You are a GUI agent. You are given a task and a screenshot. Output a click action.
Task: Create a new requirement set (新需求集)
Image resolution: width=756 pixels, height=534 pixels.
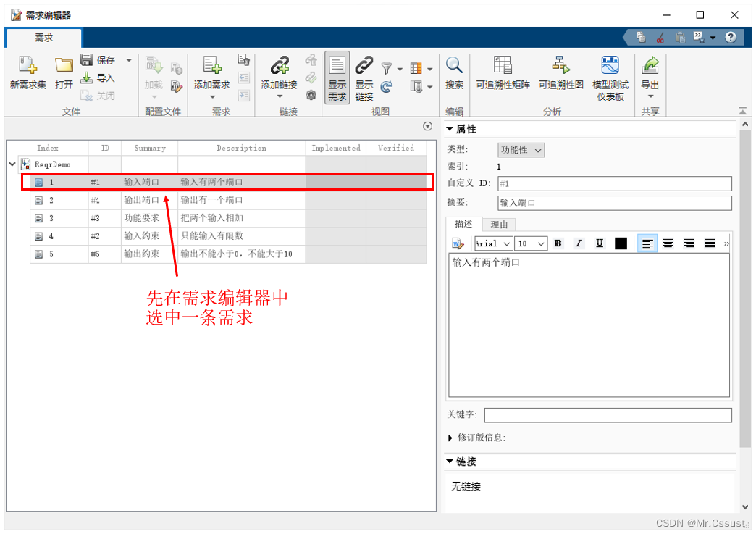coord(28,73)
